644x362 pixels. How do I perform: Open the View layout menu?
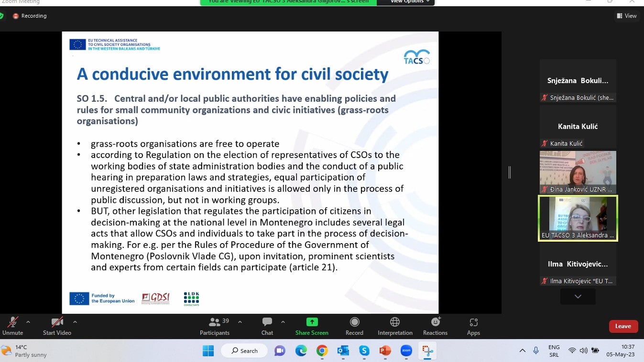coord(627,16)
